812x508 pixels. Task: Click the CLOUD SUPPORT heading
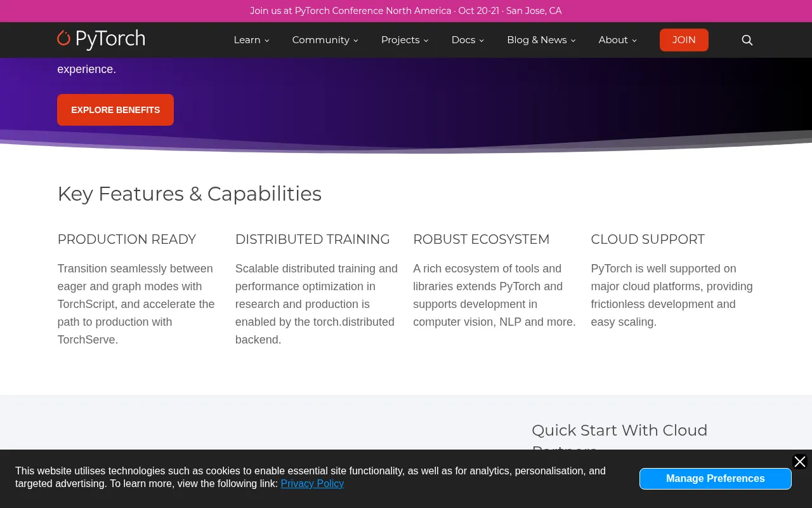648,239
